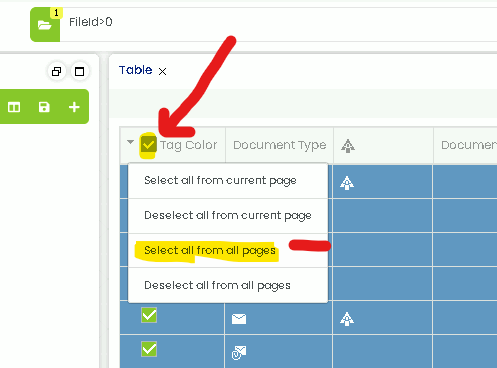Click the save disk icon in green toolbar
The height and width of the screenshot is (368, 497).
coord(44,107)
